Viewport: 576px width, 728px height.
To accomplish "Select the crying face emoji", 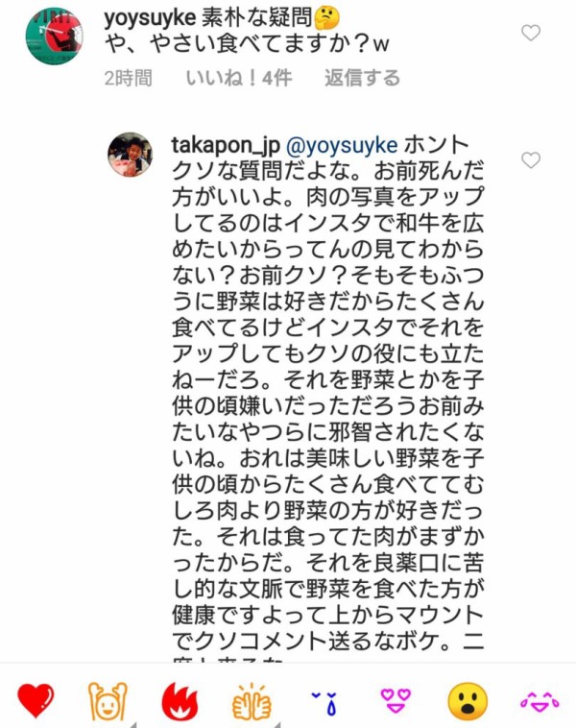I will 324,702.
